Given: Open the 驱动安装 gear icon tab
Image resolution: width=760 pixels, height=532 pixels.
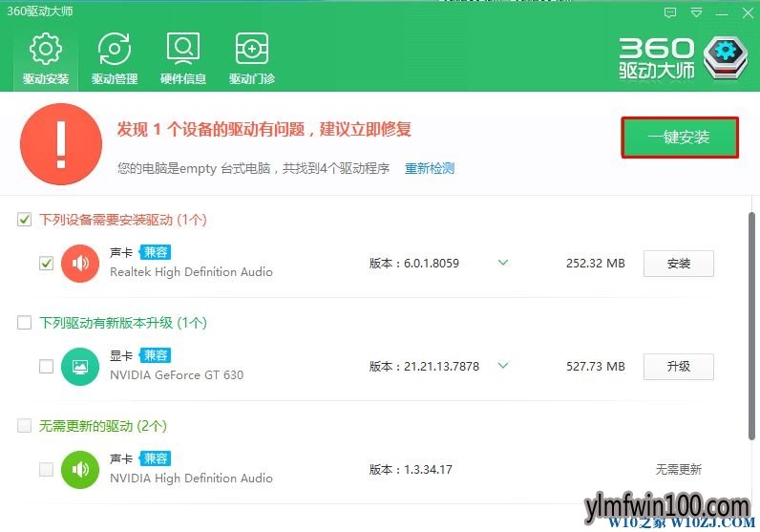Looking at the screenshot, I should coord(46,58).
